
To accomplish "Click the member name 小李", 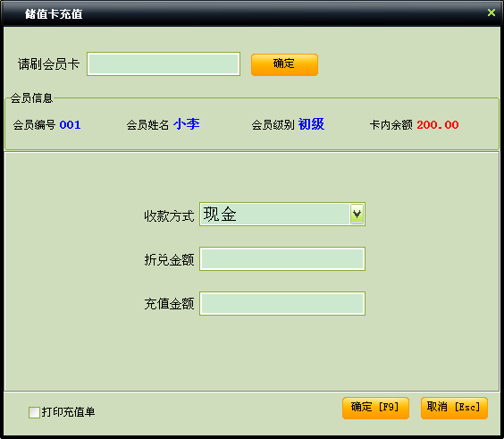I will coord(187,124).
